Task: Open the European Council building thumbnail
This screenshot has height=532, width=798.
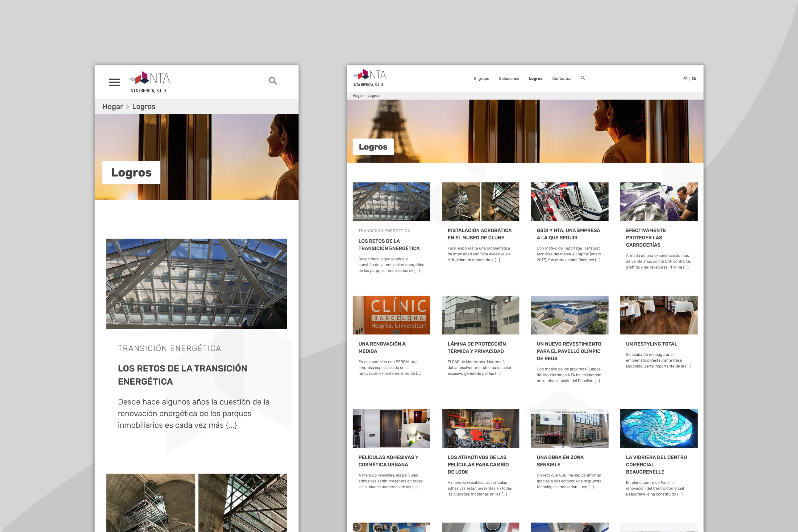Action: tap(570, 429)
